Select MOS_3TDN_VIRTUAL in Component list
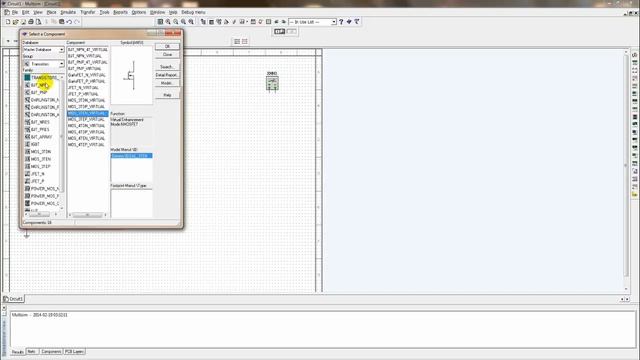This screenshot has height=360, width=640. [87, 100]
